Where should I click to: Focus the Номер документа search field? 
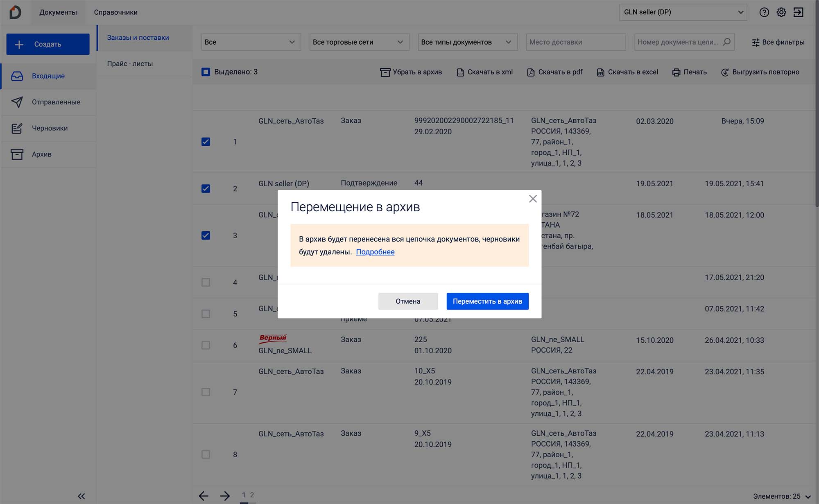pyautogui.click(x=684, y=42)
